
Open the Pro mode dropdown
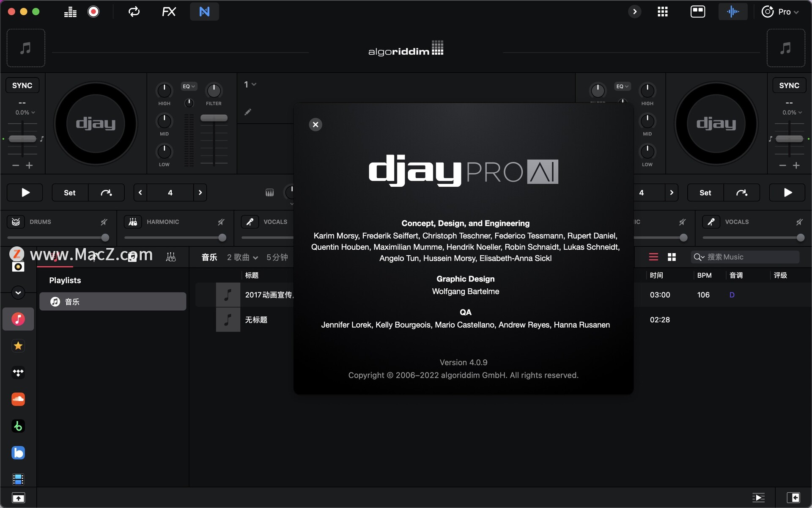780,12
